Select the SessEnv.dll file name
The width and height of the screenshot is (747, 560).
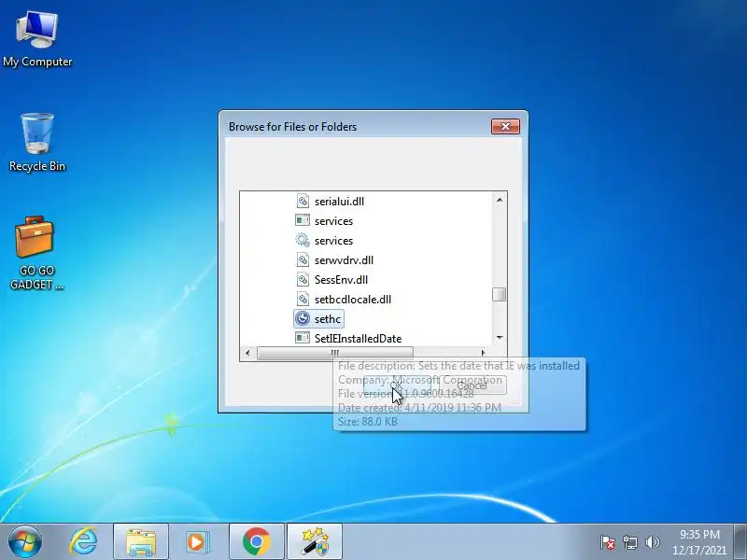pyautogui.click(x=341, y=280)
